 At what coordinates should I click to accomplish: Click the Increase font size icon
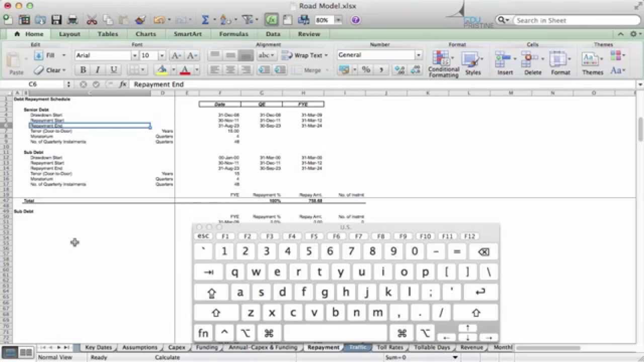177,55
